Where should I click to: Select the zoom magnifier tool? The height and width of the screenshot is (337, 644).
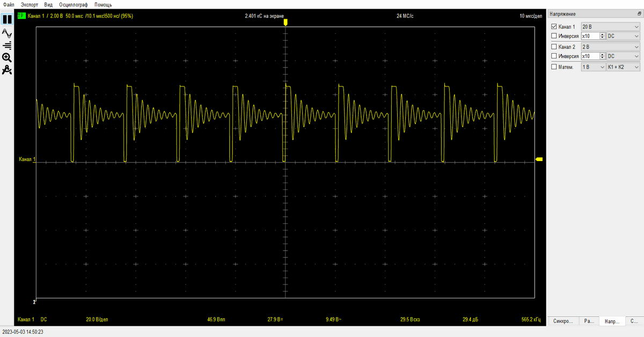pyautogui.click(x=7, y=57)
